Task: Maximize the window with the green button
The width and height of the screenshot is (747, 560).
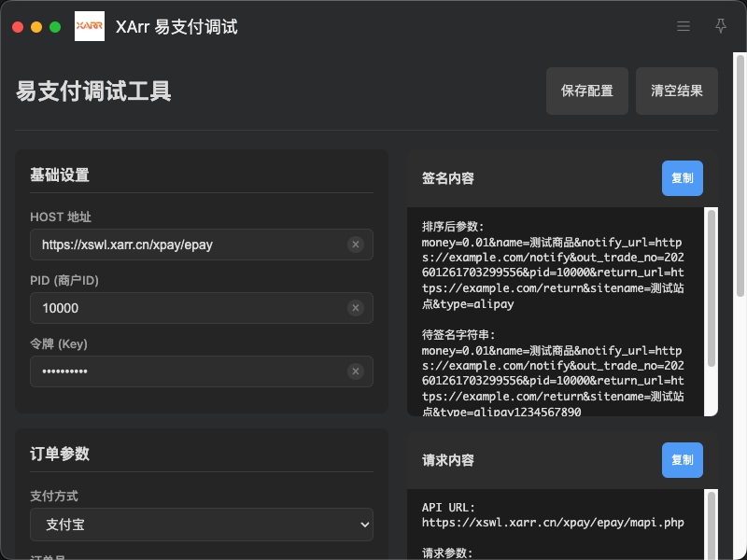Action: [x=55, y=27]
